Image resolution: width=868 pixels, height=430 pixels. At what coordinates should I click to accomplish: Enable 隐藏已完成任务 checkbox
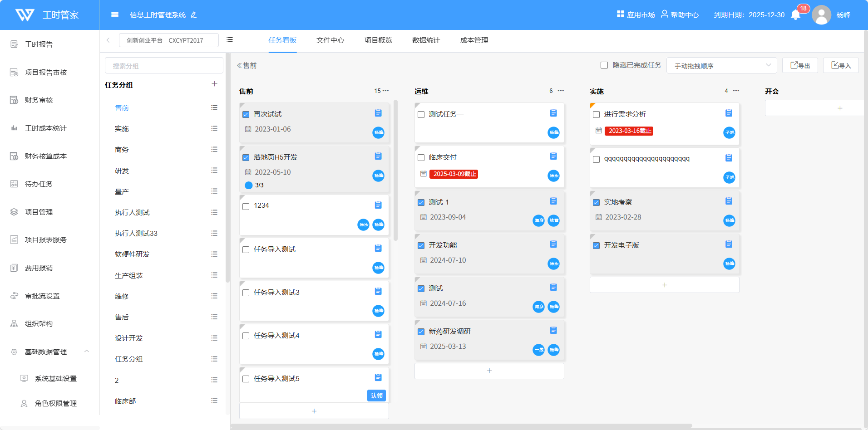click(604, 65)
